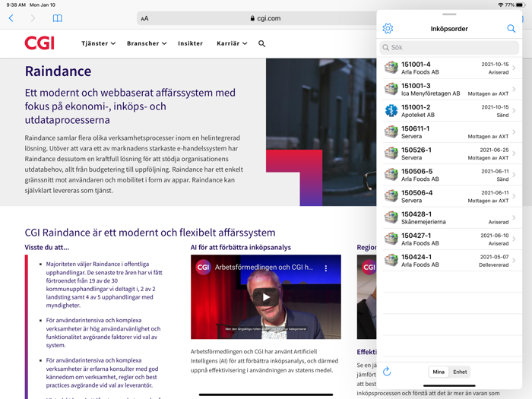Click the grocery icon of order 150428-1
Screen dimensions: 532x399
coord(391,217)
